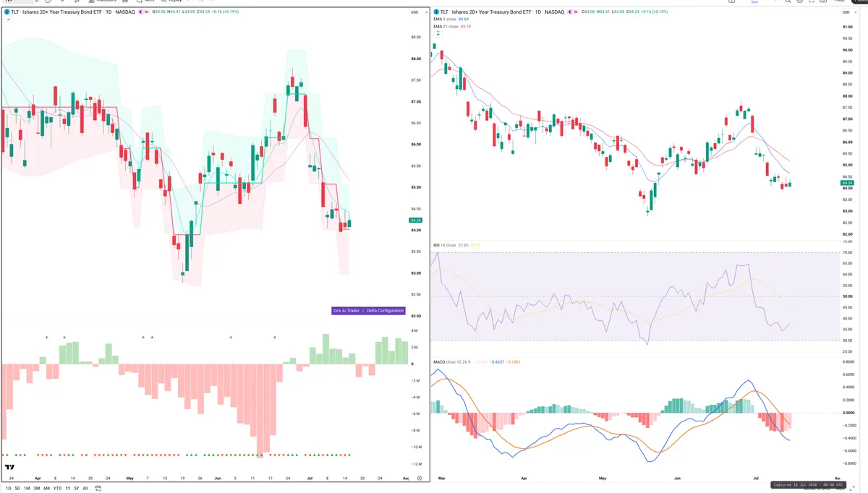The height and width of the screenshot is (493, 868).
Task: Select All time range
Action: (x=85, y=488)
